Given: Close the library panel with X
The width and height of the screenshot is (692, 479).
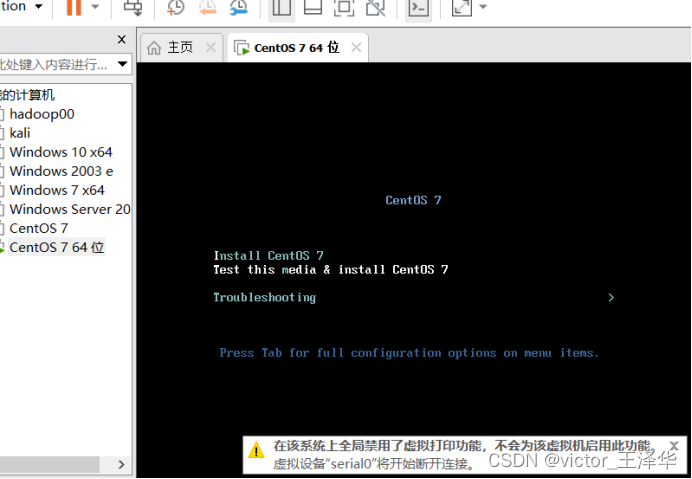Looking at the screenshot, I should point(122,40).
